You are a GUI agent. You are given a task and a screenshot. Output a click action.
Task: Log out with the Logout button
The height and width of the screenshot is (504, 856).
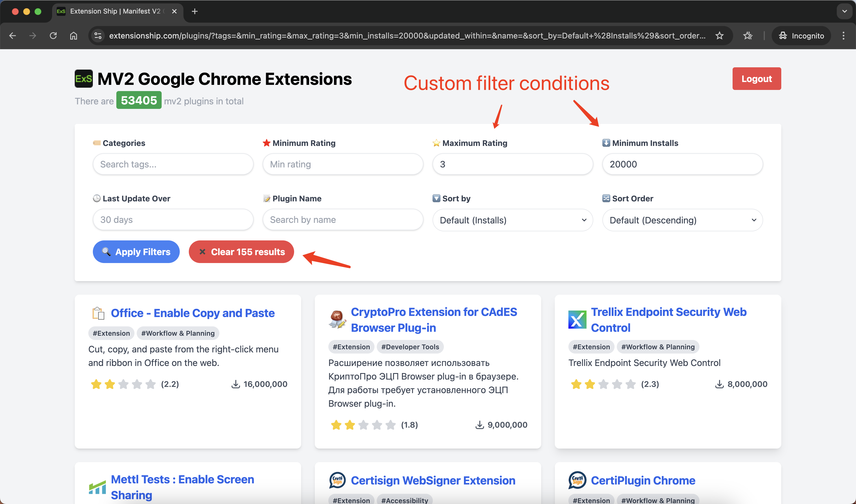tap(756, 78)
